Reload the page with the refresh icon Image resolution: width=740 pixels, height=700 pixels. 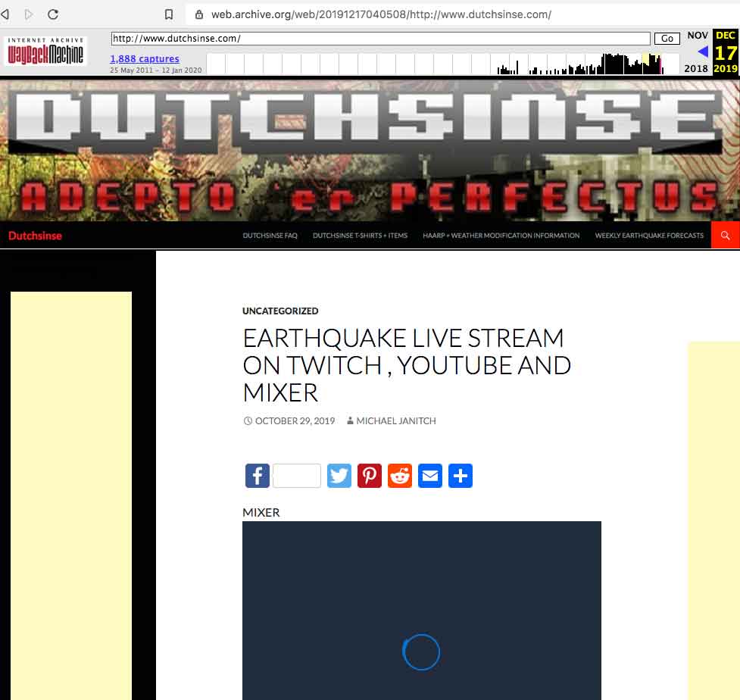[53, 14]
